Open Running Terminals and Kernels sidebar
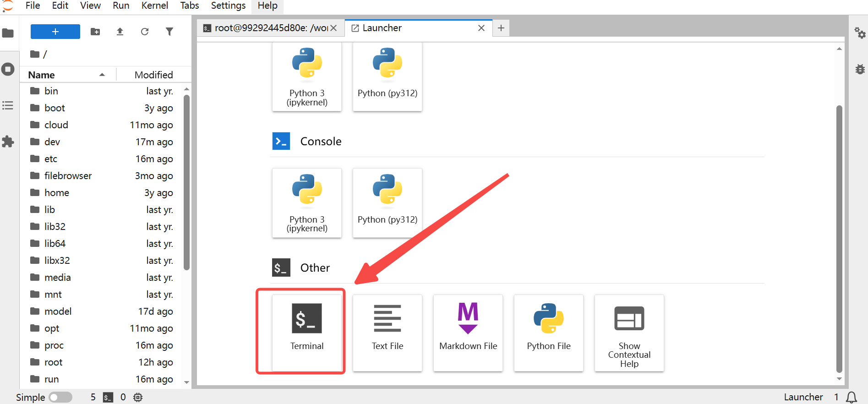 tap(8, 69)
